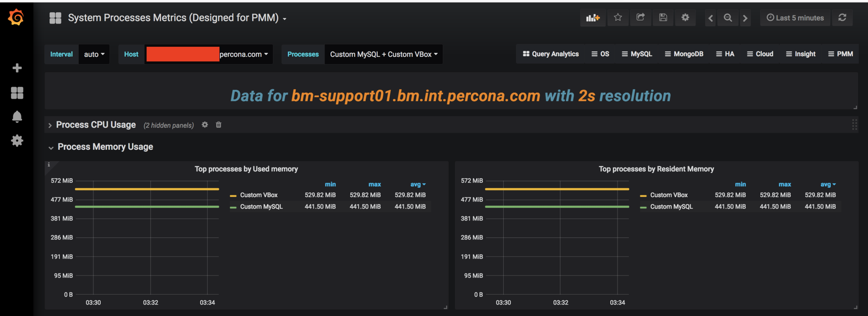
Task: Toggle Custom MySQL series in Used memory legend
Action: (261, 207)
